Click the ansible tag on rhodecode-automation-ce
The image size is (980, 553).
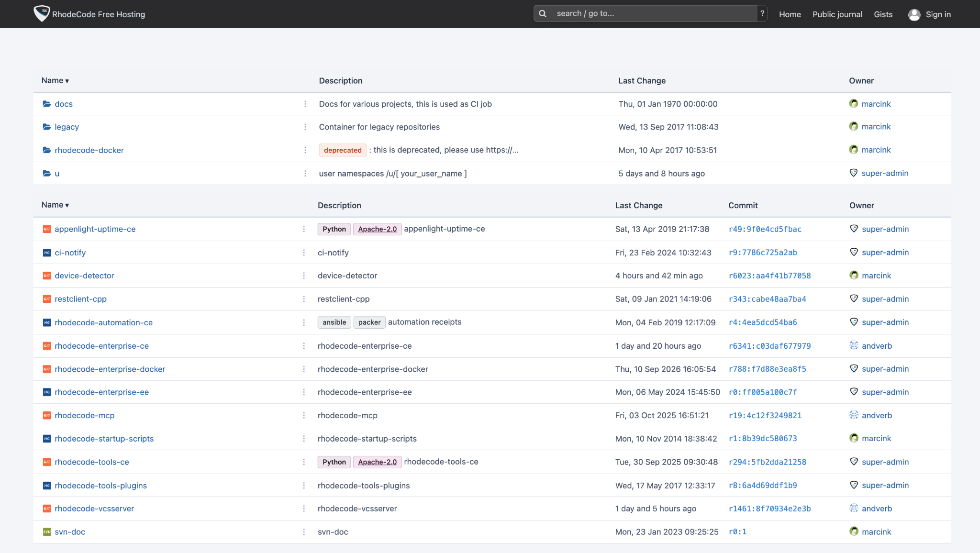pyautogui.click(x=334, y=322)
